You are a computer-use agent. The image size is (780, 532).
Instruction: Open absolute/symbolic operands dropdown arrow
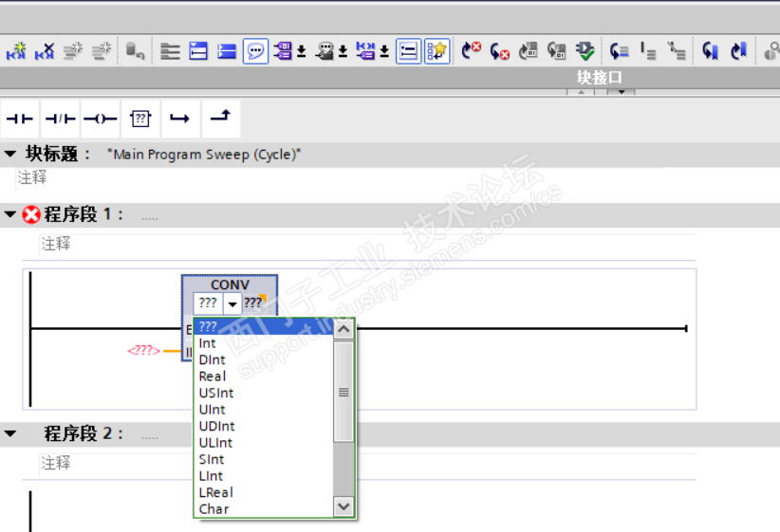coord(302,51)
